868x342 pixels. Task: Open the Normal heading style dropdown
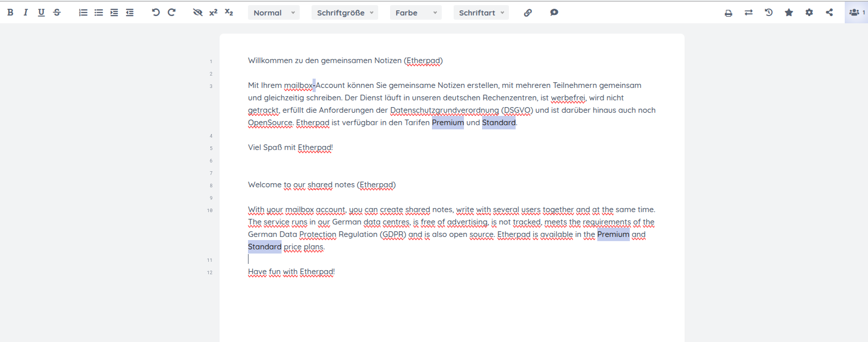click(273, 12)
